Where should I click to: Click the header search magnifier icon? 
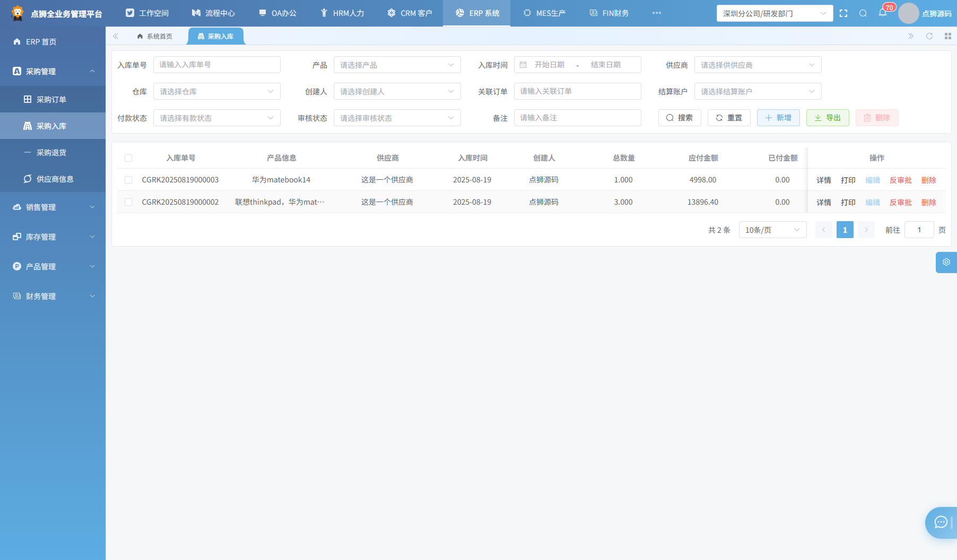[x=863, y=13]
